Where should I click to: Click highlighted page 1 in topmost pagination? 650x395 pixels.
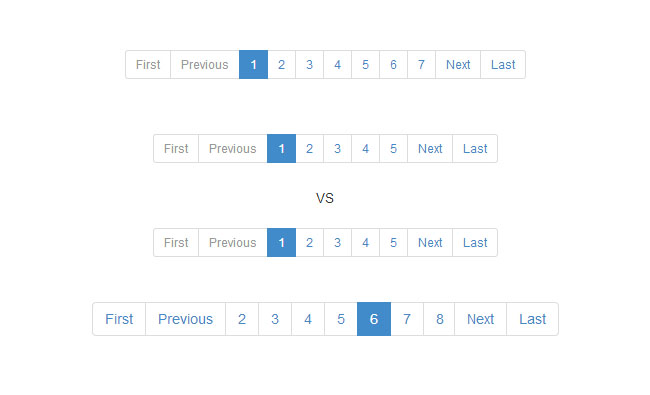pos(253,65)
